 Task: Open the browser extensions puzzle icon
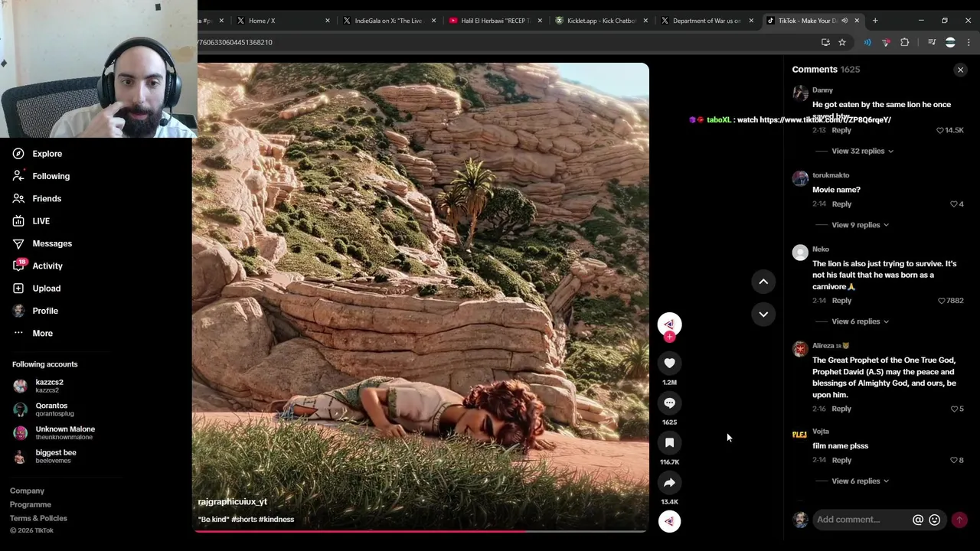[905, 42]
